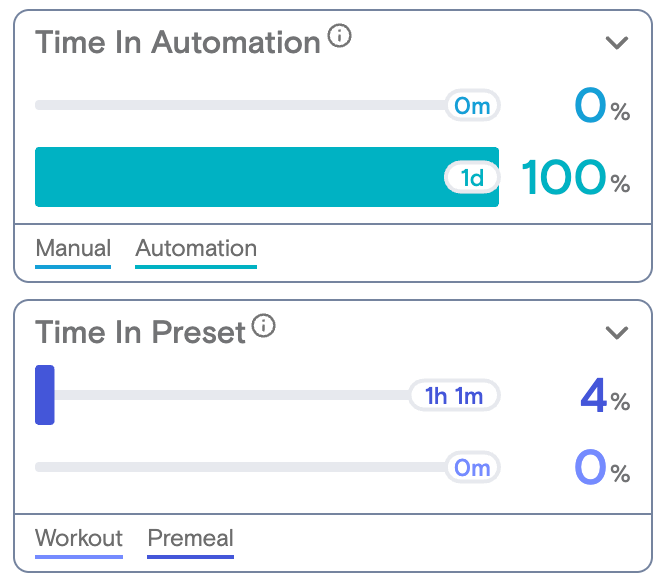The width and height of the screenshot is (666, 582).
Task: Select the Workout legend label
Action: coord(79,538)
